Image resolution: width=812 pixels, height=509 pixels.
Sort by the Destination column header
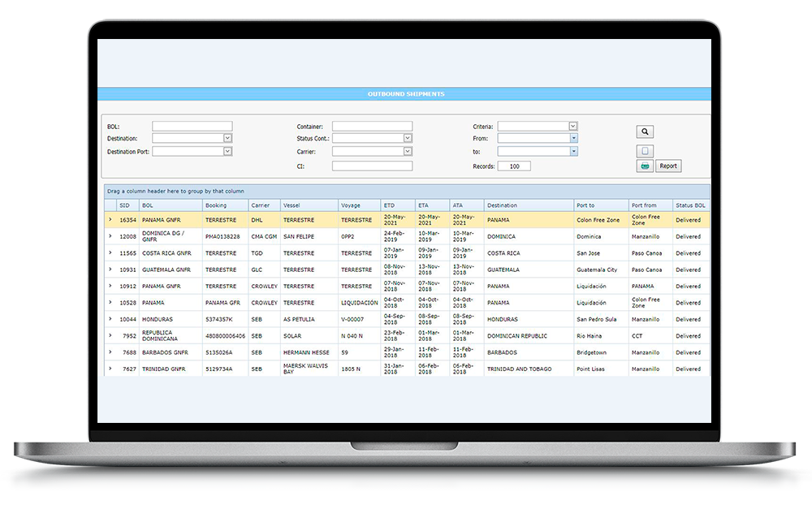coord(503,205)
